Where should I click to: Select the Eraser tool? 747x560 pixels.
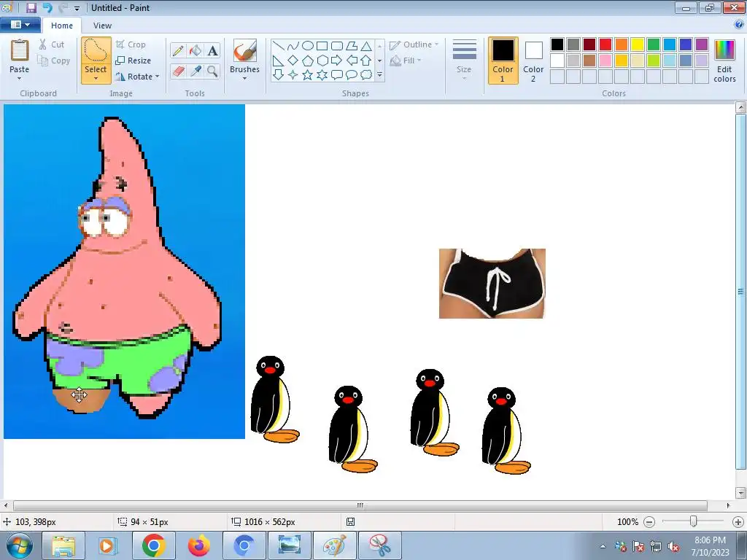(x=178, y=71)
